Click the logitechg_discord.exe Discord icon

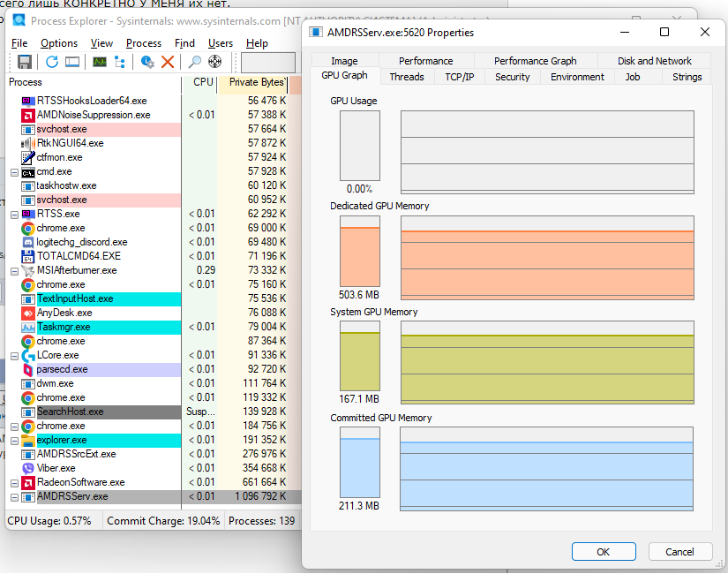pyautogui.click(x=28, y=242)
